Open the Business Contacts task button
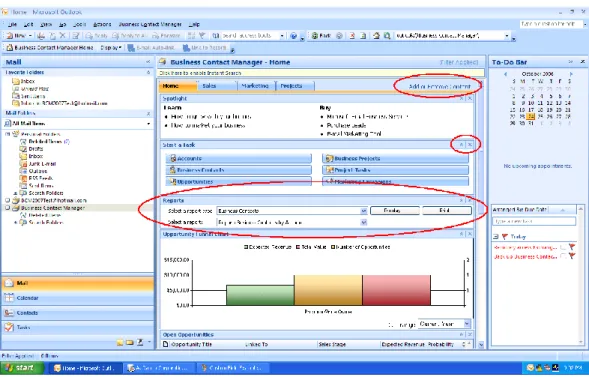Image resolution: width=589 pixels, height=377 pixels. point(239,170)
